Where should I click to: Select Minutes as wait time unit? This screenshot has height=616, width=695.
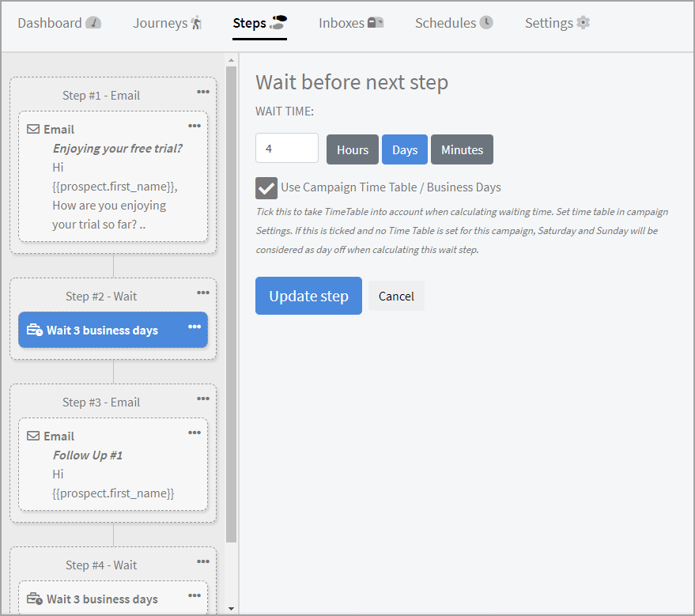462,149
